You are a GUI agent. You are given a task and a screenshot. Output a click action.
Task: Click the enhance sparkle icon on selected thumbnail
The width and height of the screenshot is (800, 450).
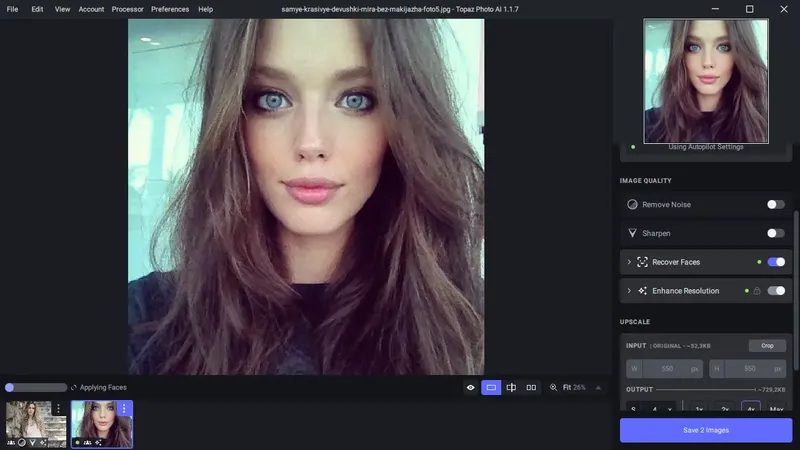[x=98, y=442]
